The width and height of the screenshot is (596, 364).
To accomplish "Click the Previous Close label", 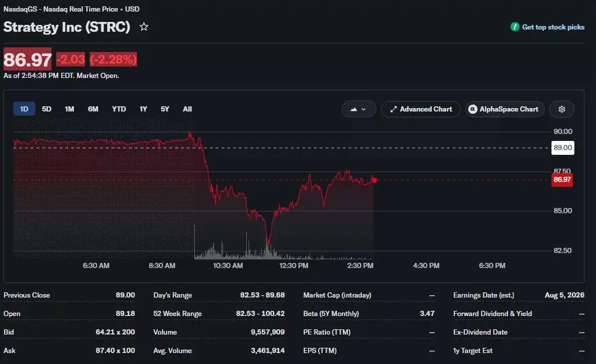I will 27,295.
